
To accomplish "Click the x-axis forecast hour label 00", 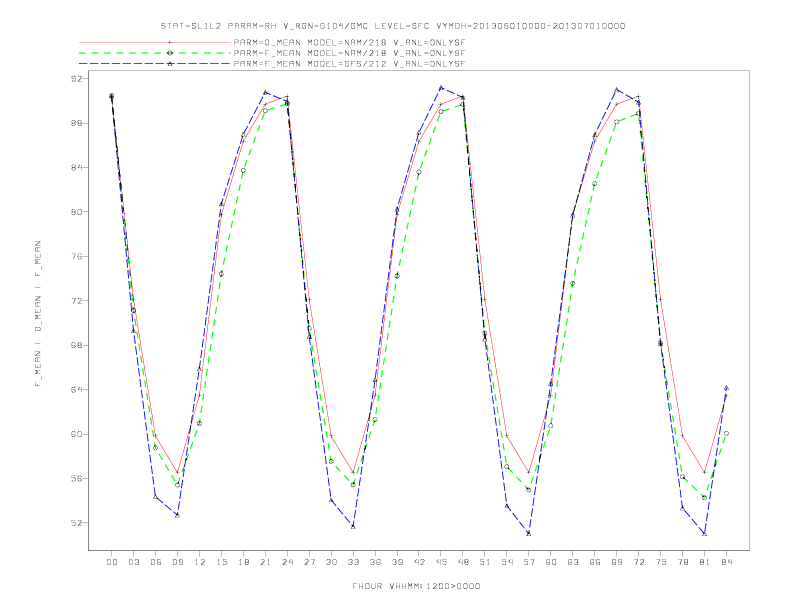I will point(112,562).
